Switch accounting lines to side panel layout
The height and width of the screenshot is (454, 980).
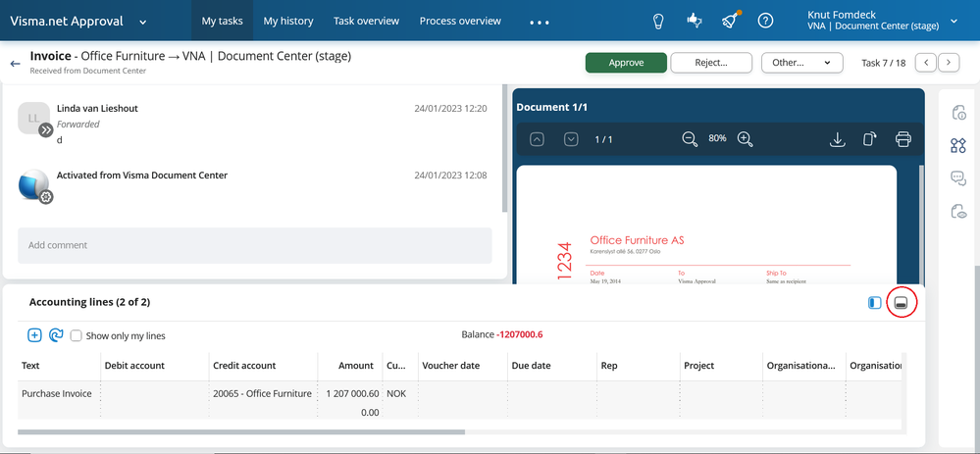pyautogui.click(x=875, y=303)
